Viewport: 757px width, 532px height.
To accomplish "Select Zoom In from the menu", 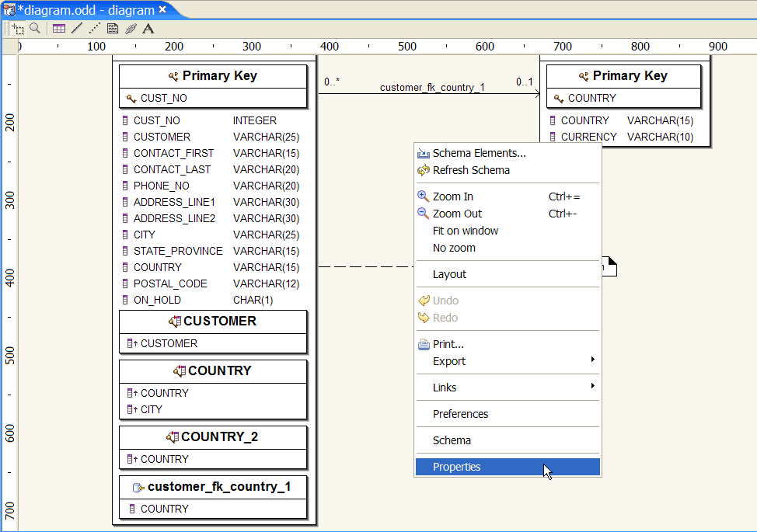I will [453, 196].
